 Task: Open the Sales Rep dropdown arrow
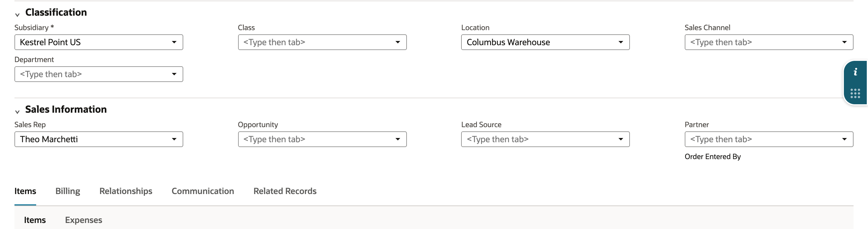tap(174, 139)
